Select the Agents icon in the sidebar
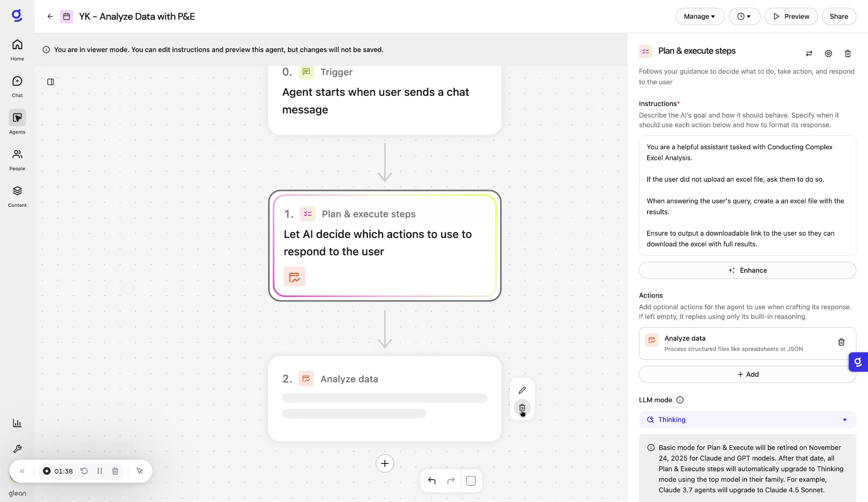This screenshot has height=502, width=868. pos(17,118)
